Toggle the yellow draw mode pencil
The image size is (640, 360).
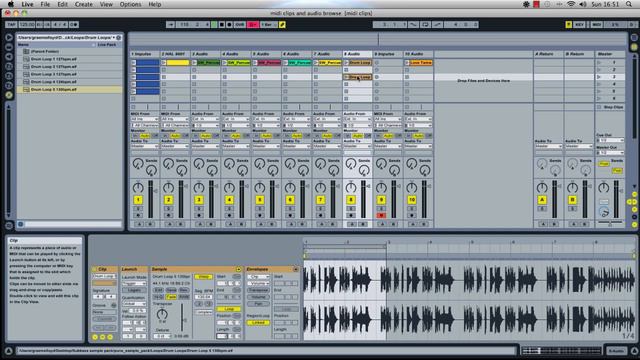(282, 24)
